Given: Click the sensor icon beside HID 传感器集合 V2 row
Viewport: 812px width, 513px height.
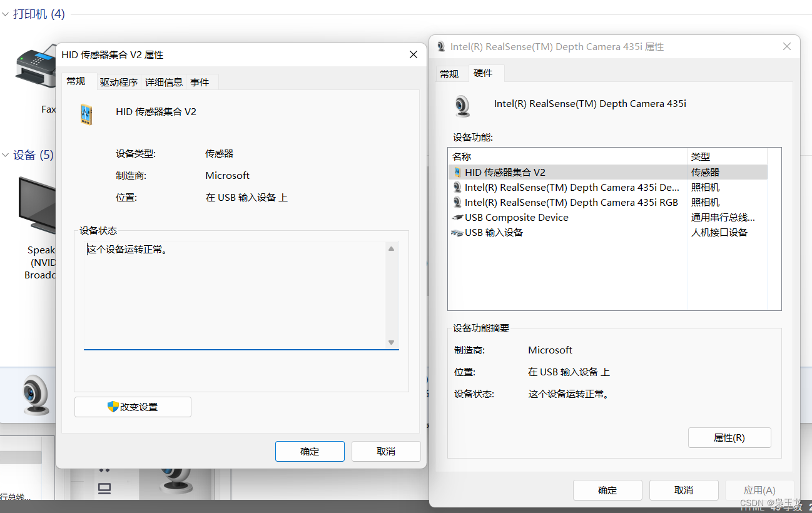Looking at the screenshot, I should point(457,172).
